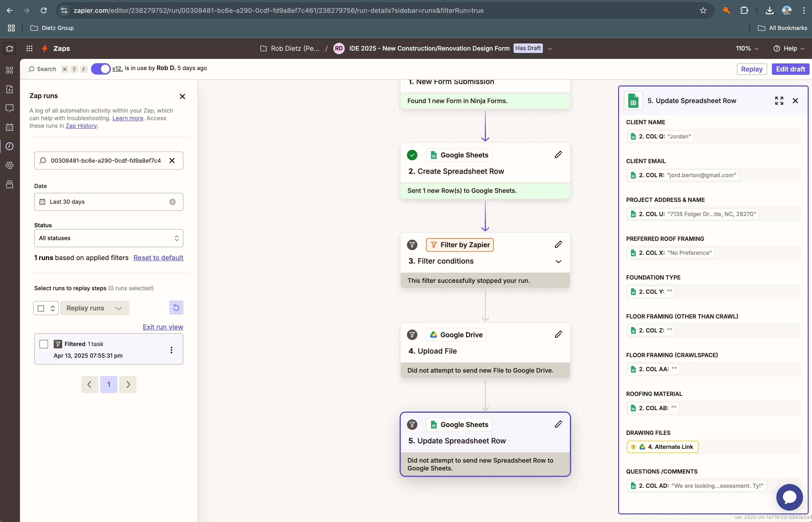
Task: Click the Has Draft badge
Action: pos(528,48)
